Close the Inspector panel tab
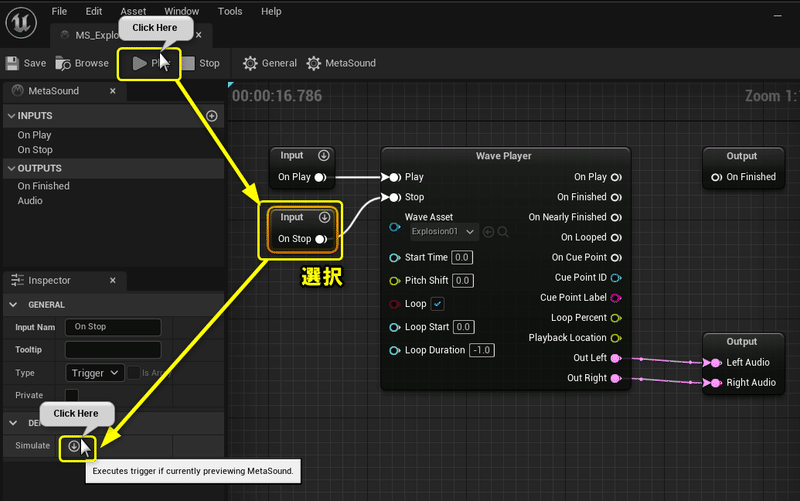This screenshot has width=800, height=501. click(113, 281)
